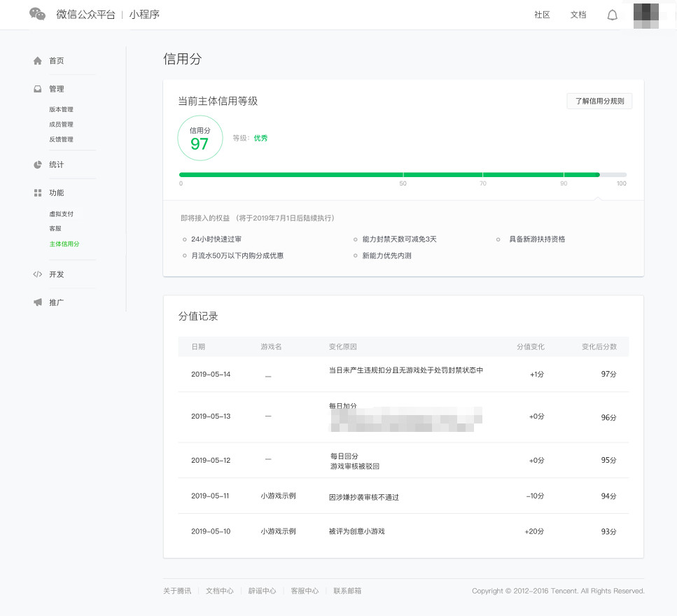This screenshot has width=677, height=616.
Task: Open 成员管理 in the sidebar
Action: (61, 125)
